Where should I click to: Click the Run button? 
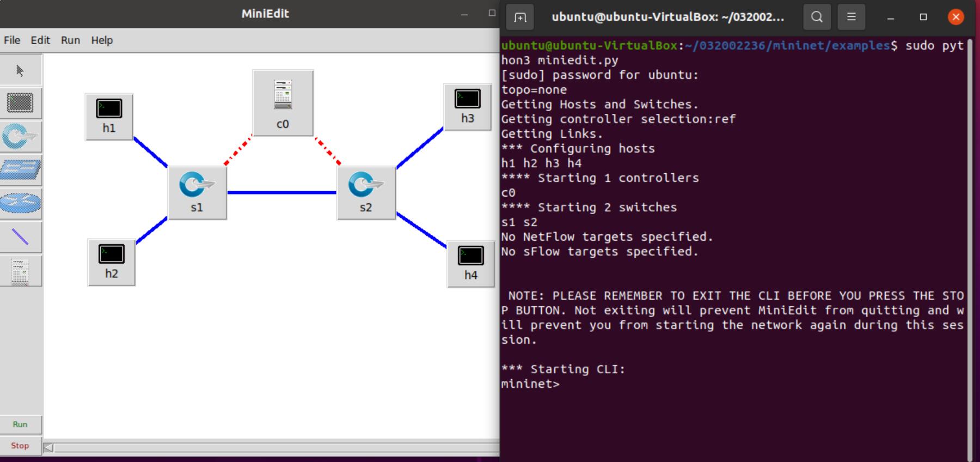click(x=21, y=424)
